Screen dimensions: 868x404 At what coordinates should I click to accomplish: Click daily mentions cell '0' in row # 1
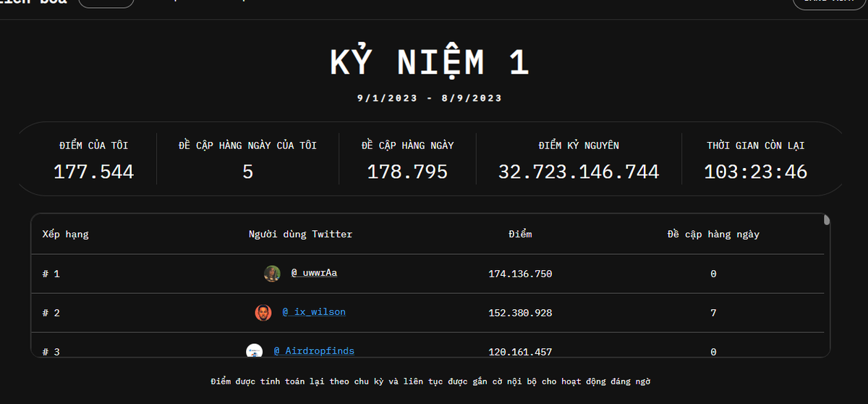pos(713,274)
